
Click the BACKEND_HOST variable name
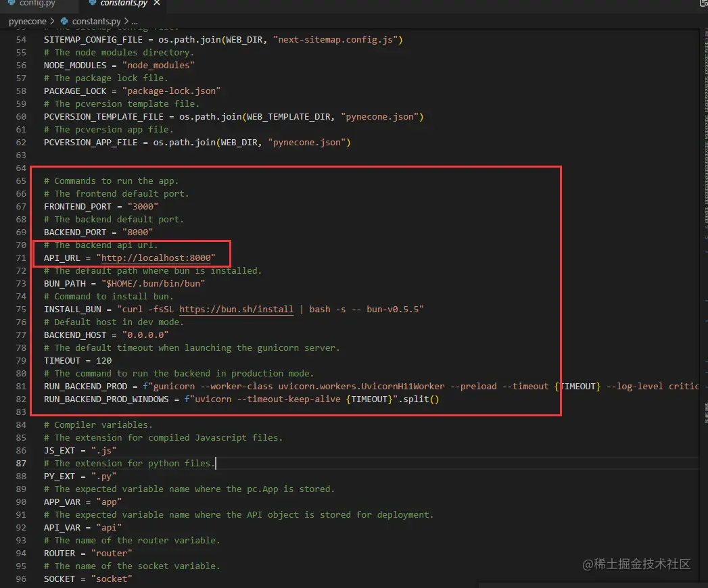[x=75, y=335]
